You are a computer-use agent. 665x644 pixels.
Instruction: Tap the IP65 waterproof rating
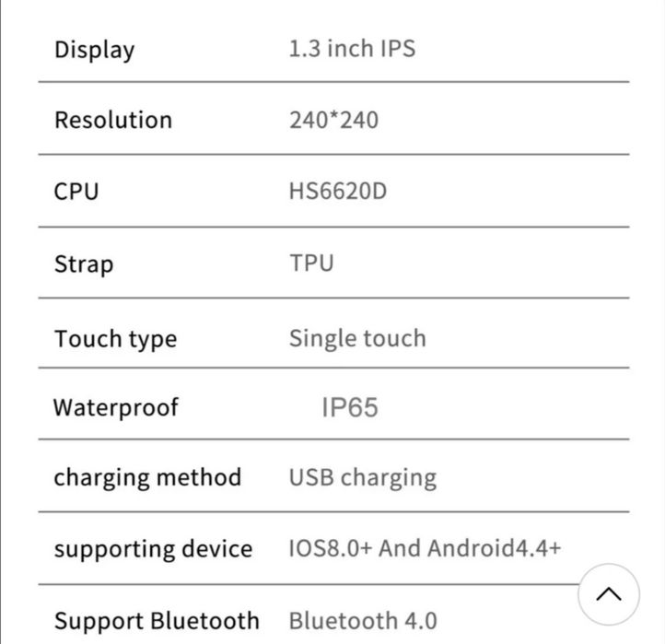(350, 407)
